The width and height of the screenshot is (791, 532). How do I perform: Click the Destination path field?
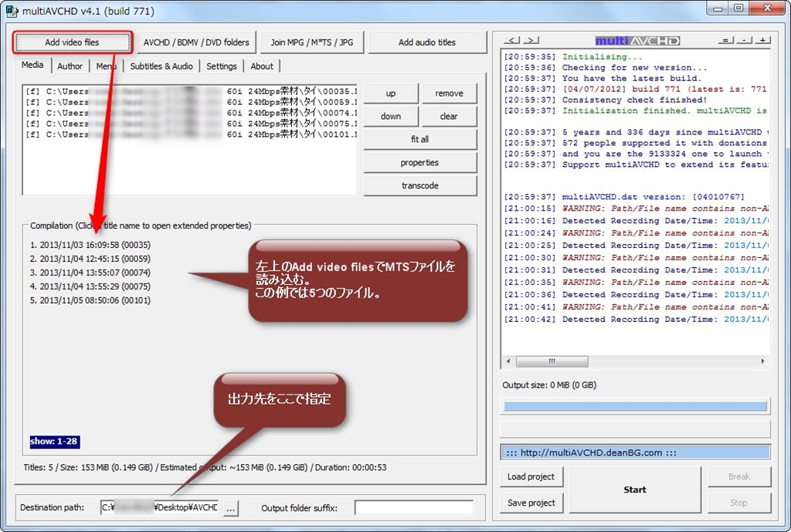[159, 507]
